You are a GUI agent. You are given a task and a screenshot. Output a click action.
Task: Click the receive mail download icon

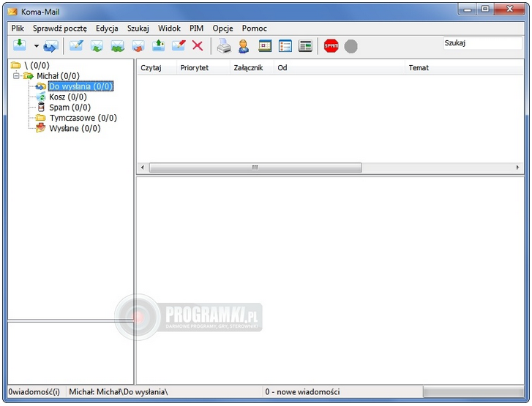point(19,45)
